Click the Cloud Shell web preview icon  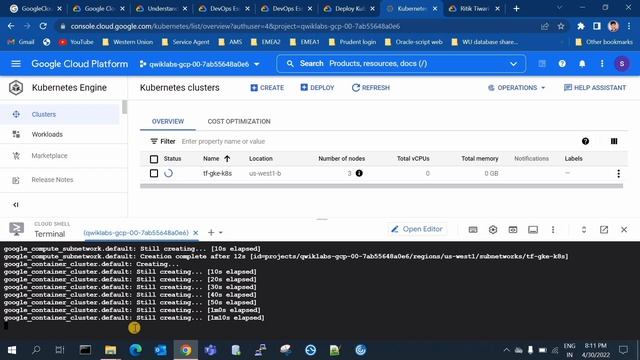coord(513,230)
